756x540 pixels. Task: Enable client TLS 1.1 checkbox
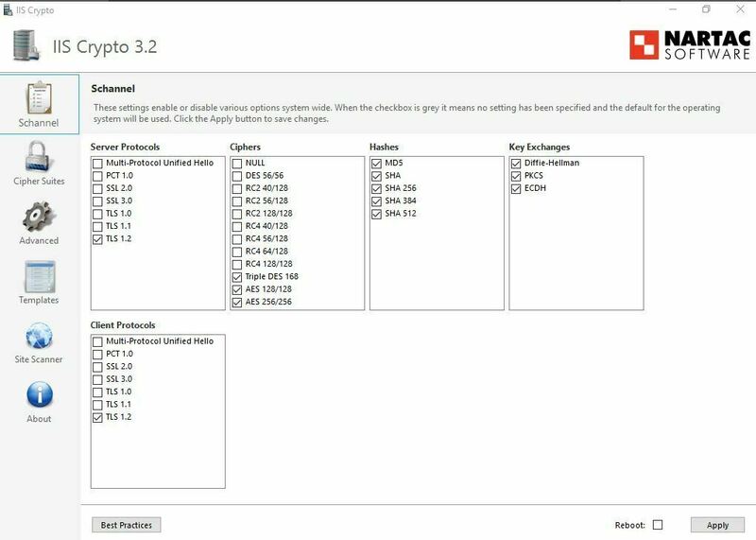[97, 405]
